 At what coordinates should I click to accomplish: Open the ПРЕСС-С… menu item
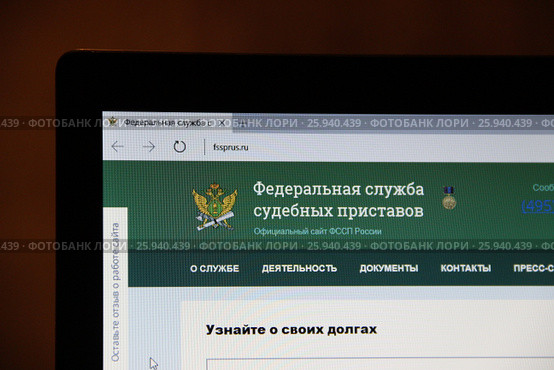(534, 268)
